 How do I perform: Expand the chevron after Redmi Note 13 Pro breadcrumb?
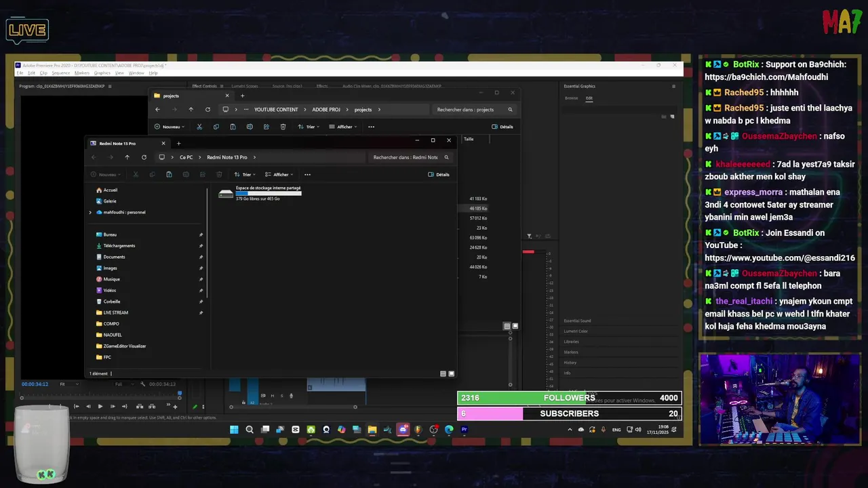click(x=254, y=157)
